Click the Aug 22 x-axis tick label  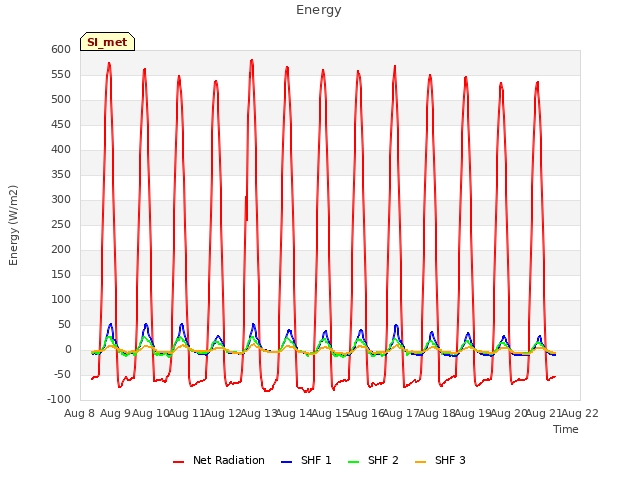pos(580,413)
